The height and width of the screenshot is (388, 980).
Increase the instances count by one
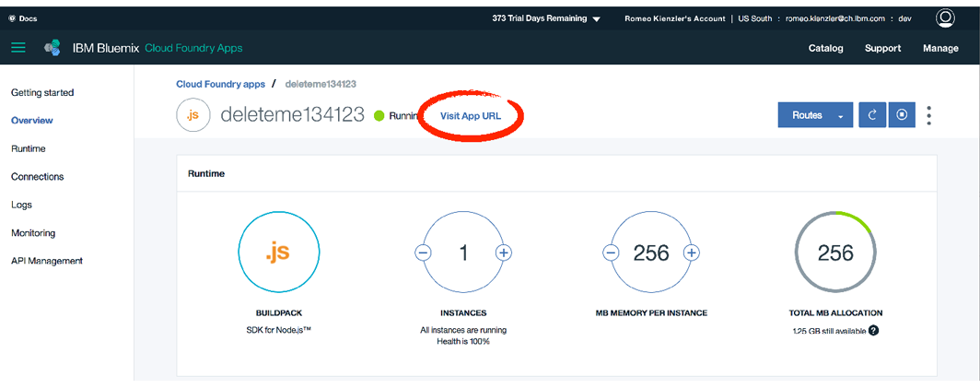pos(504,253)
